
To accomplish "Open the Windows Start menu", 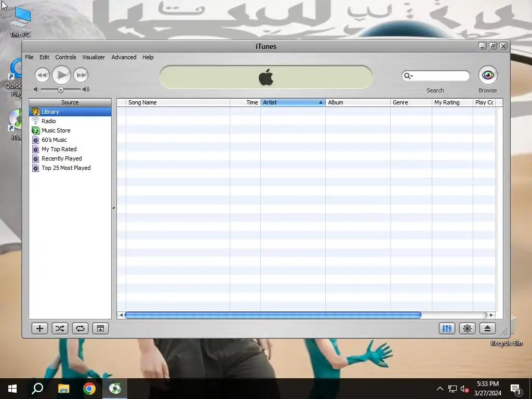I will tap(12, 389).
